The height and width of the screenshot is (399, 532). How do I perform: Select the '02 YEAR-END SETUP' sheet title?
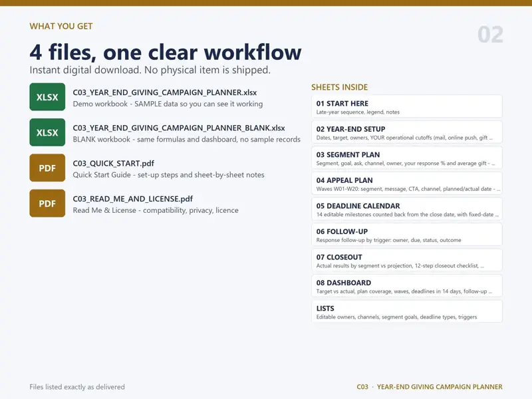(350, 129)
